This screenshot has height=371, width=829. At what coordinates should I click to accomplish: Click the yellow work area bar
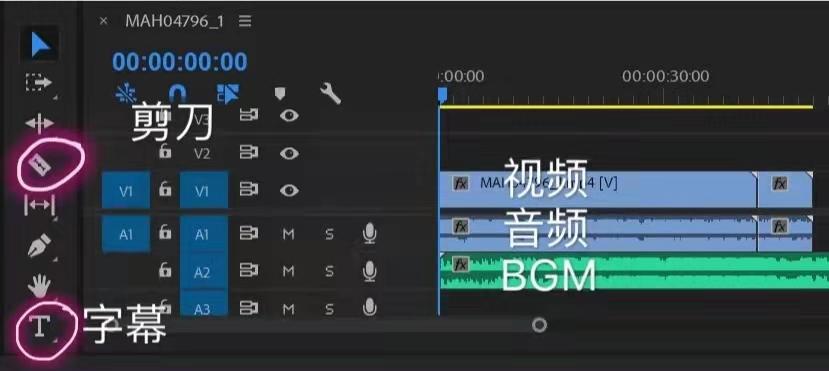click(x=627, y=107)
